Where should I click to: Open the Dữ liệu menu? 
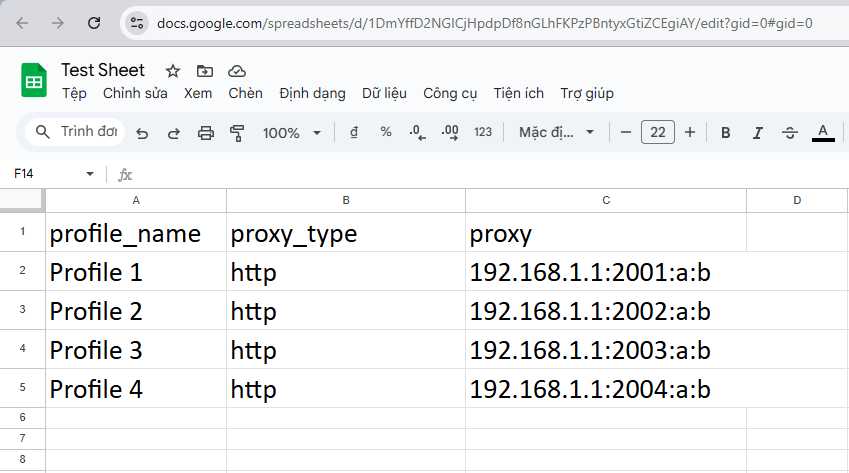tap(384, 94)
